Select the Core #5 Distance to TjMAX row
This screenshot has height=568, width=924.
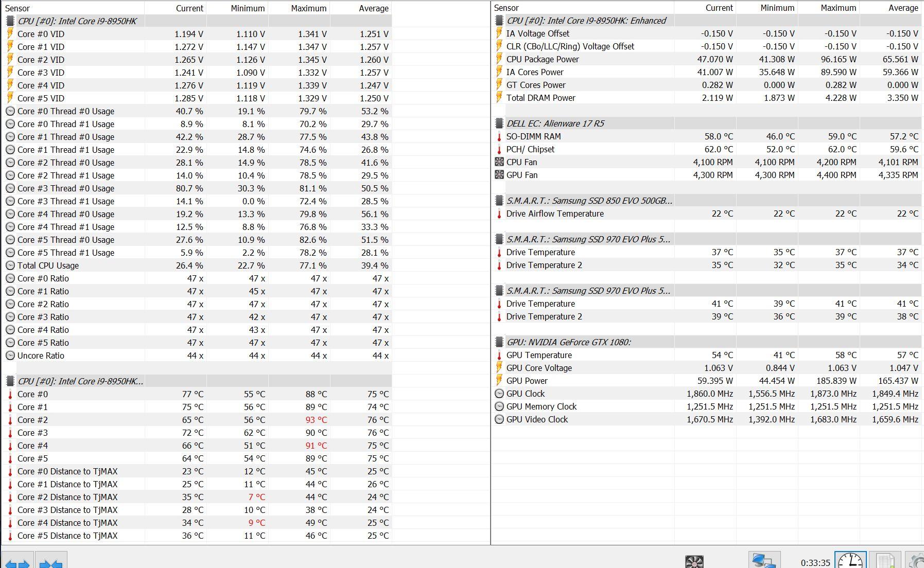[197, 536]
